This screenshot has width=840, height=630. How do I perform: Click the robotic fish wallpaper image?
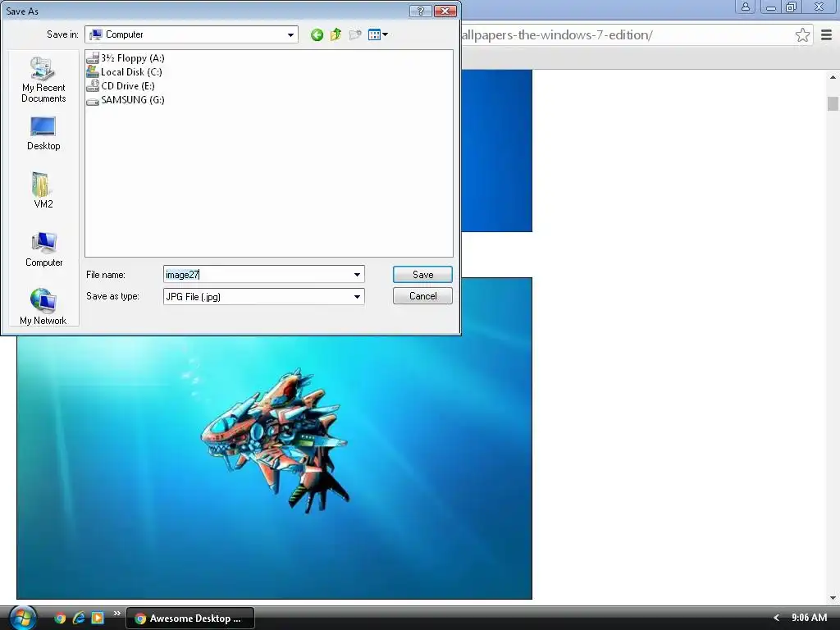pos(274,438)
